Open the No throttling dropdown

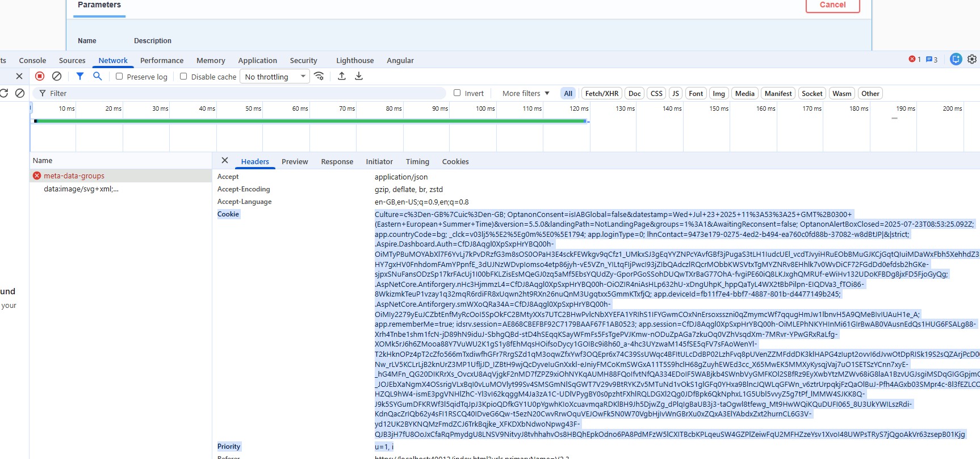point(275,77)
